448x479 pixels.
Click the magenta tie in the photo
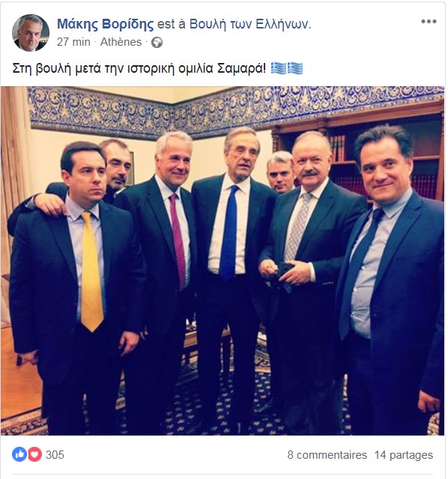point(178,241)
